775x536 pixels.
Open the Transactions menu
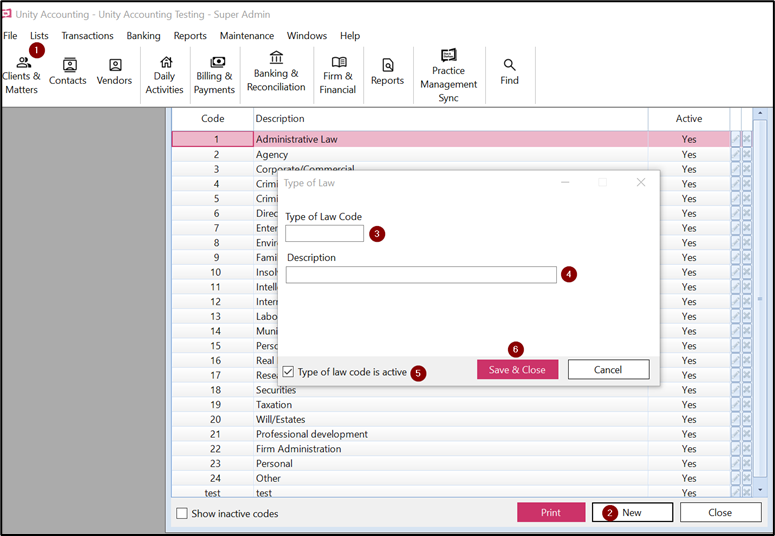[x=87, y=36]
